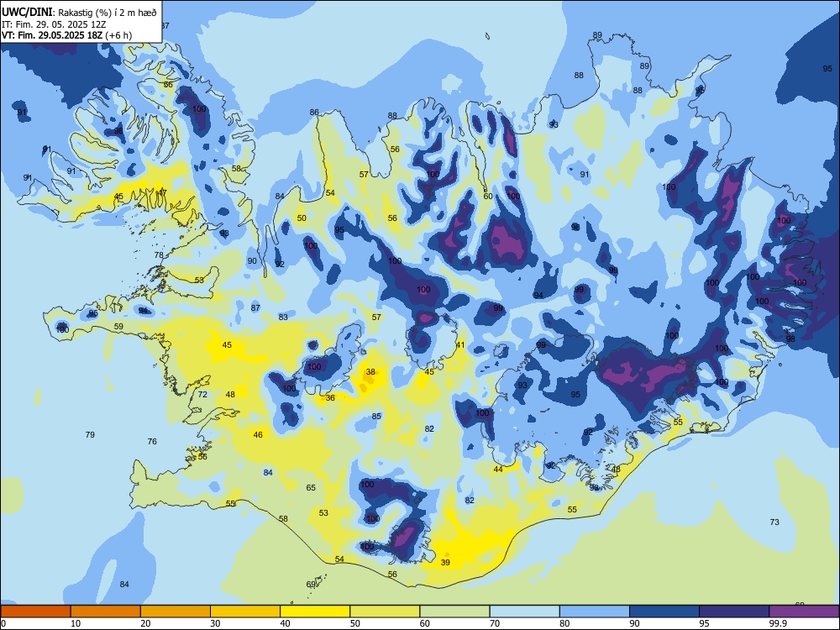Click the 30–40% legend color swatch
Viewport: 840px width, 630px height.
[x=245, y=612]
